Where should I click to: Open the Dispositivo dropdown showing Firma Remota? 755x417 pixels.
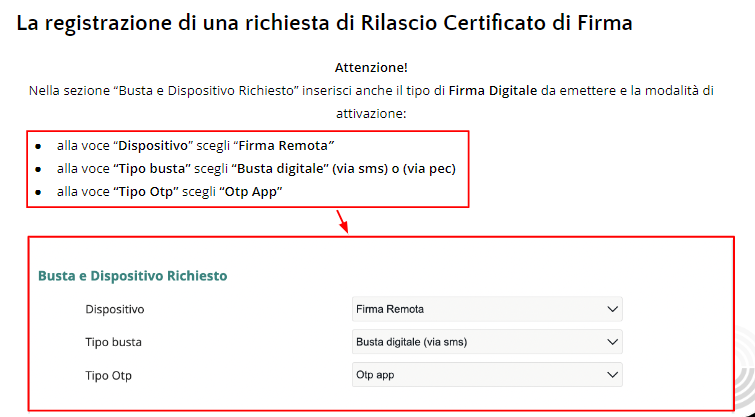point(487,309)
